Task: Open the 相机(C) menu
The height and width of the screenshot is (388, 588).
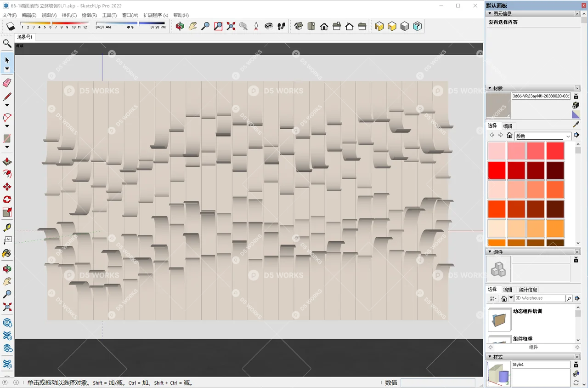Action: click(x=68, y=15)
